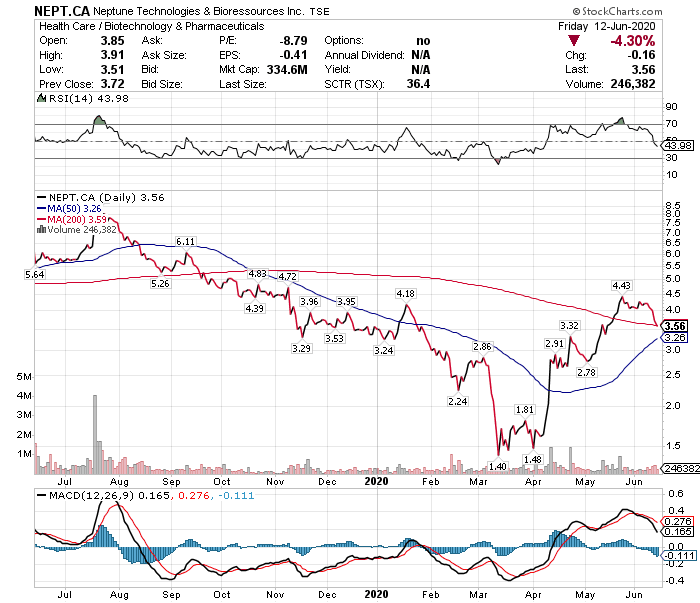700x603 pixels.
Task: Click the 3.96 price annotation label
Action: coord(309,302)
